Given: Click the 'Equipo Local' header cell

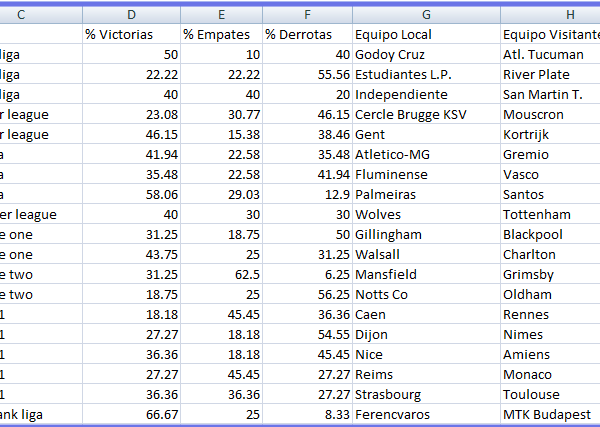Looking at the screenshot, I should [426, 34].
